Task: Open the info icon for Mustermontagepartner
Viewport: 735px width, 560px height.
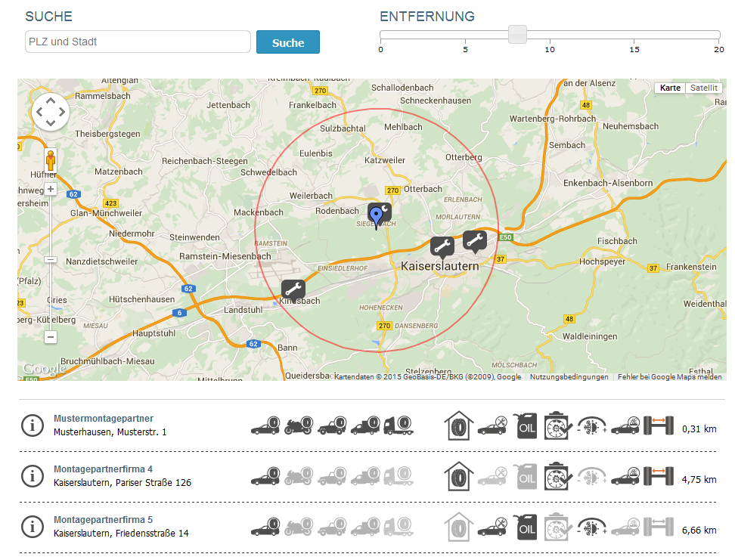Action: click(x=32, y=425)
